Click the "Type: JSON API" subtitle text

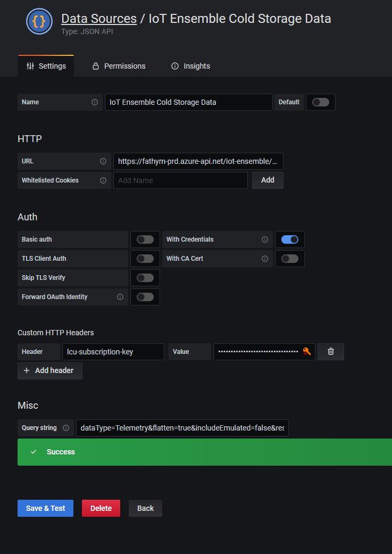(x=87, y=32)
